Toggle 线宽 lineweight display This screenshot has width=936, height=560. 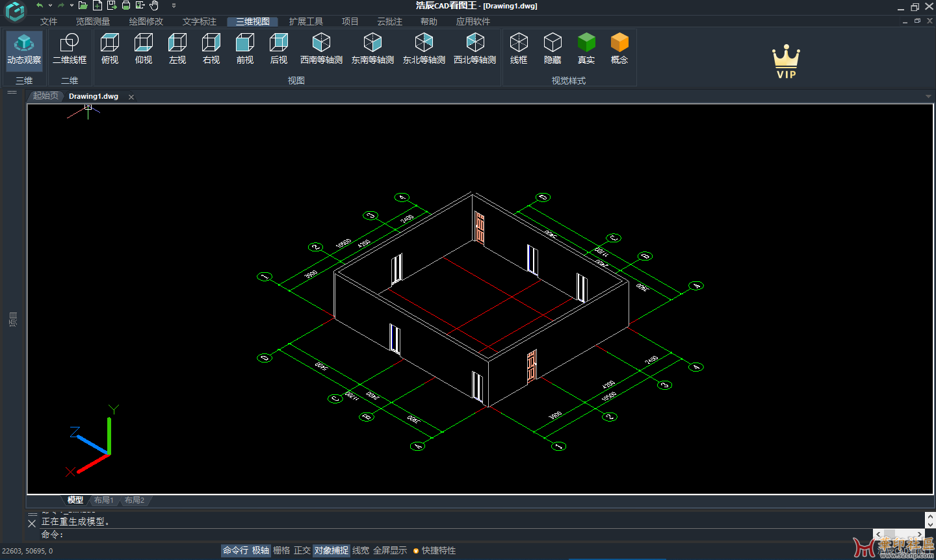pyautogui.click(x=361, y=550)
